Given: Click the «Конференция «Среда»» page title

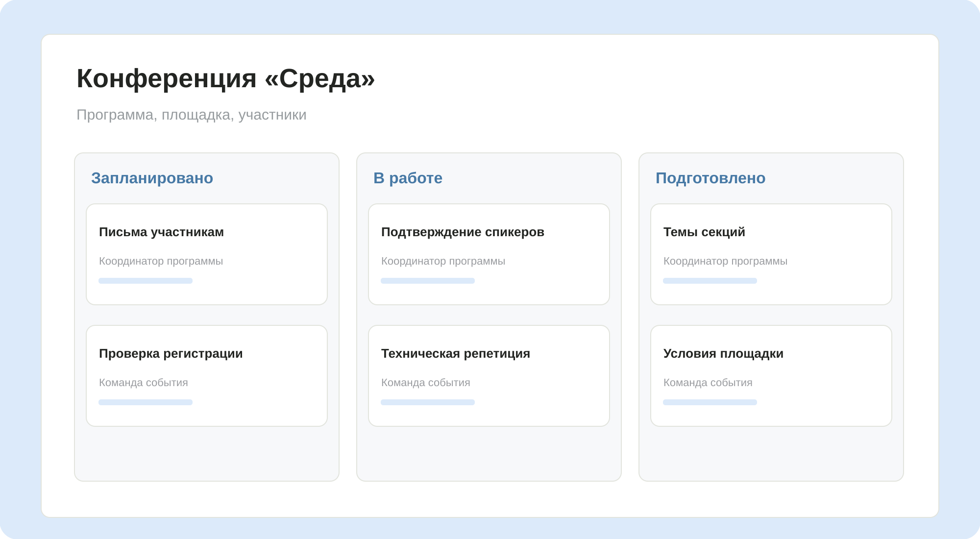Looking at the screenshot, I should 226,78.
